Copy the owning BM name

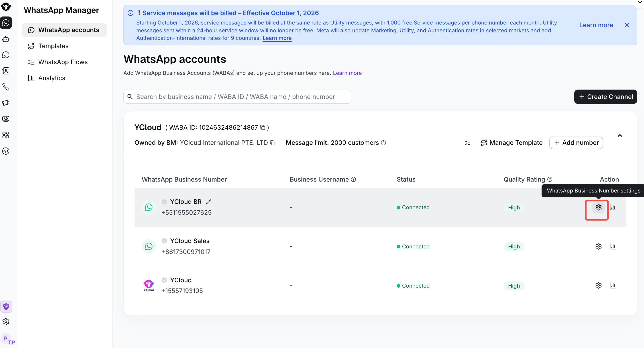273,143
